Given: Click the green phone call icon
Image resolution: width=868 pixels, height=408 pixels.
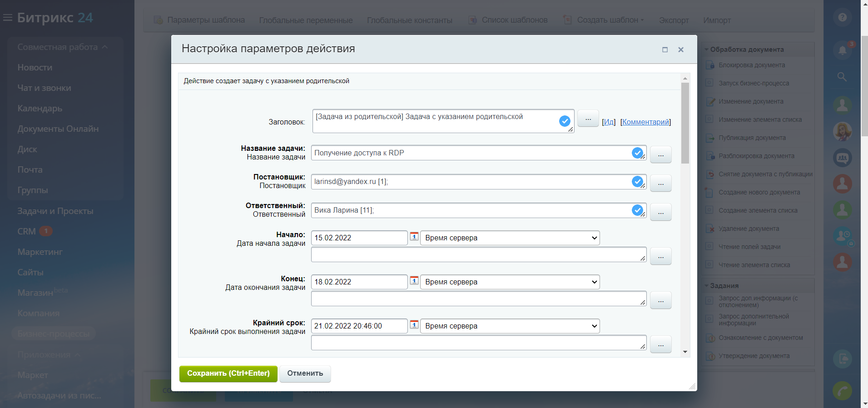Looking at the screenshot, I should (842, 391).
